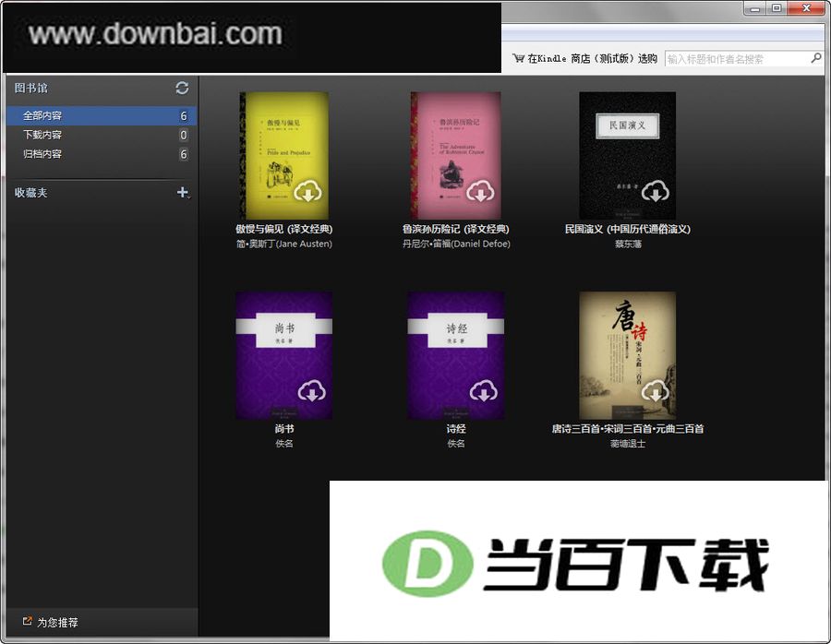
Task: Open the 唐诗 beige book cover
Action: tap(628, 355)
